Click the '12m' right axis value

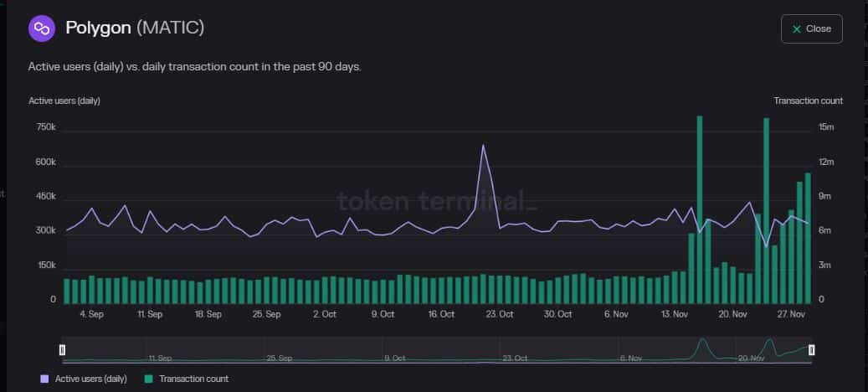tap(826, 162)
